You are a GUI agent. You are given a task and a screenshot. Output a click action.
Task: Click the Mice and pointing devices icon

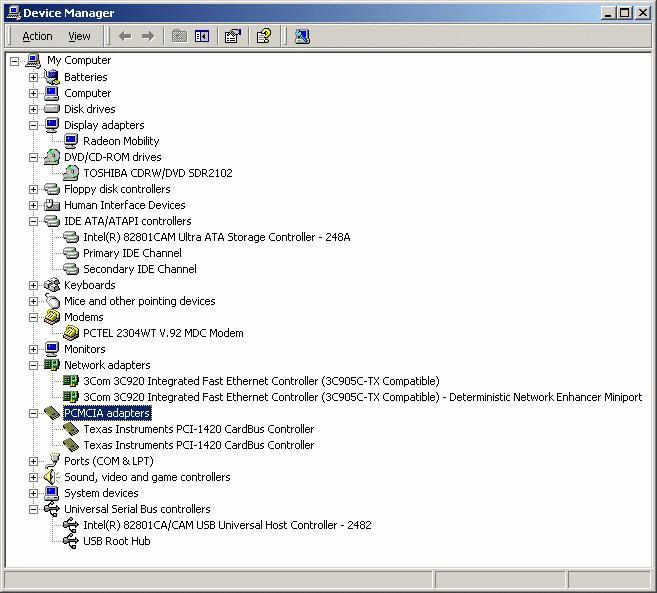pos(52,301)
